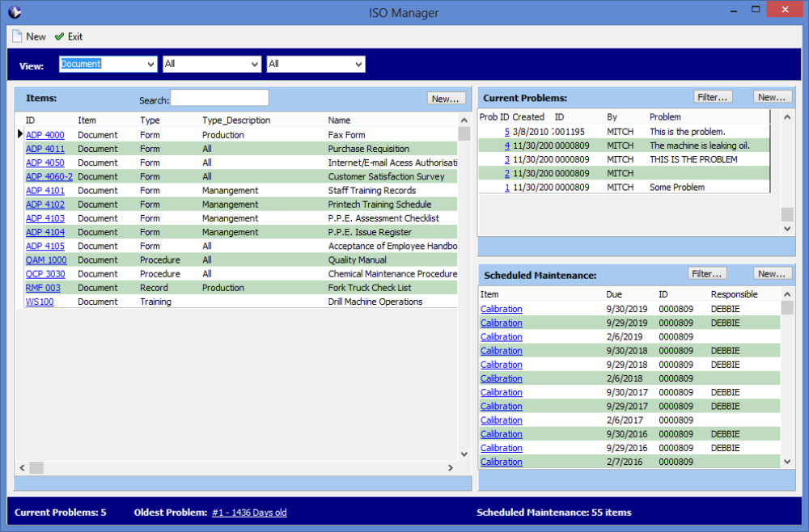Open document ADP 4103 link
809x532 pixels.
(44, 218)
